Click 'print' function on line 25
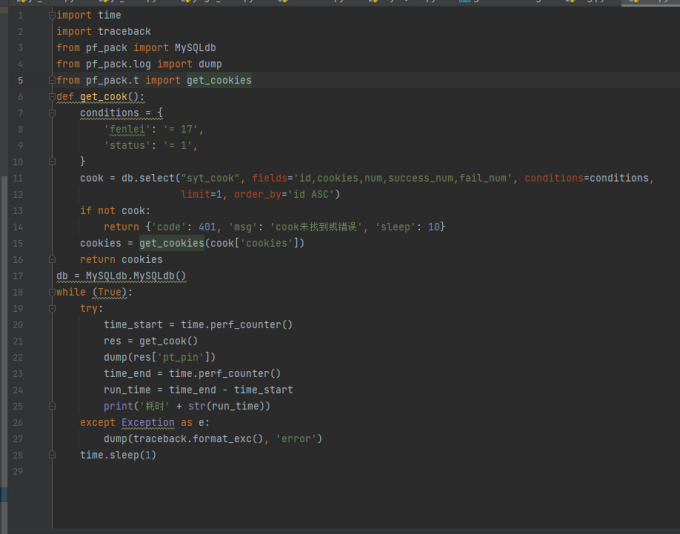Viewport: 680px width, 534px height. (118, 406)
